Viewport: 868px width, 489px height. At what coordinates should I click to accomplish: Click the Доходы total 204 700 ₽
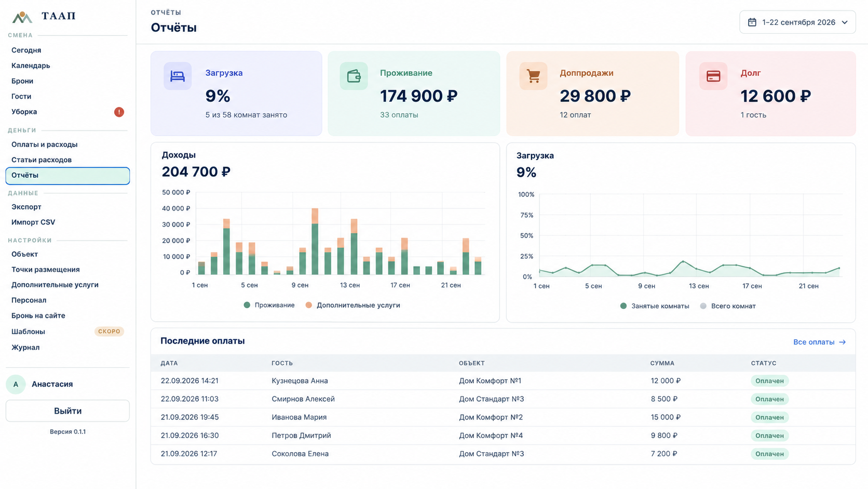(196, 171)
